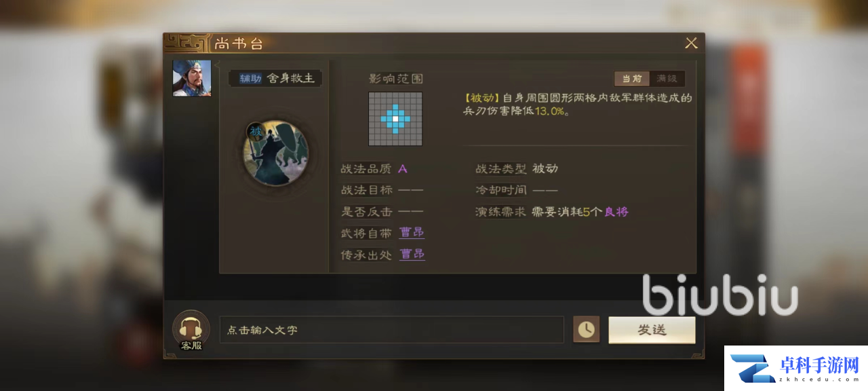
Task: Click the biubiu watermark logo
Action: pyautogui.click(x=719, y=294)
